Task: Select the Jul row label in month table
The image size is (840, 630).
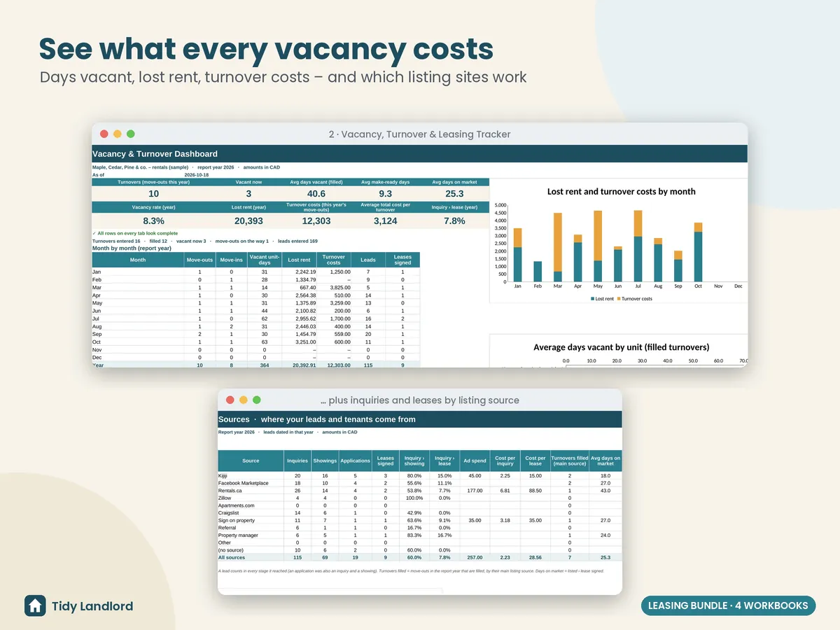Action: pyautogui.click(x=96, y=318)
